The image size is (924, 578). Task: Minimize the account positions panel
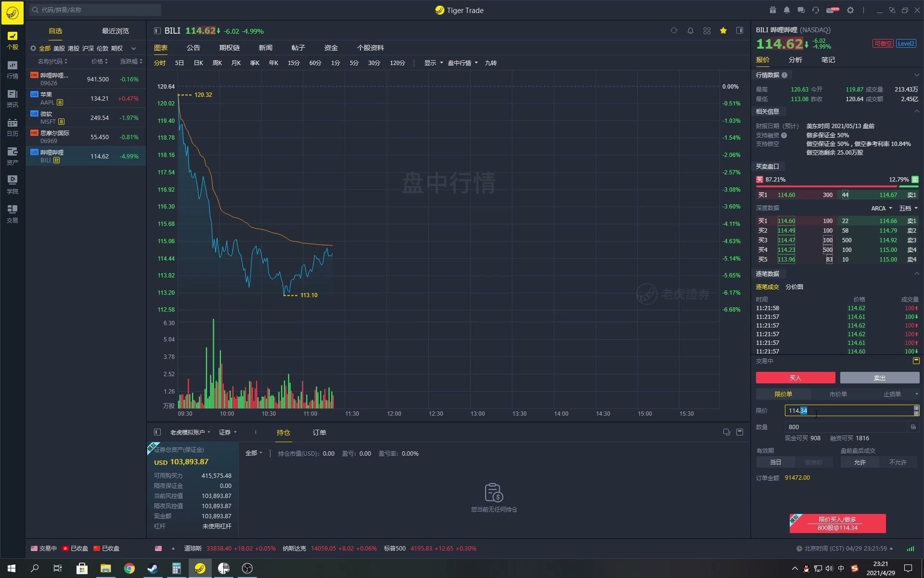click(x=740, y=432)
